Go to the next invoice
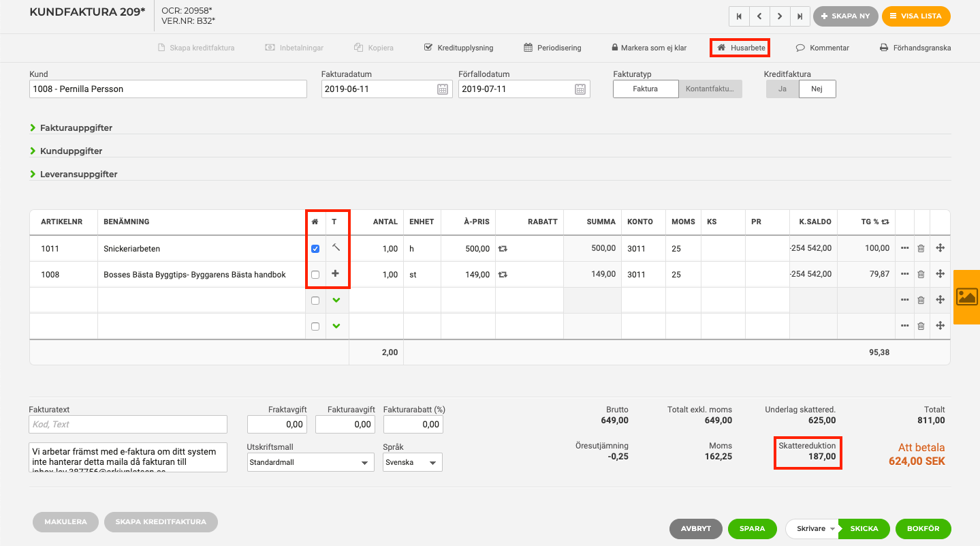The width and height of the screenshot is (980, 546). 779,16
